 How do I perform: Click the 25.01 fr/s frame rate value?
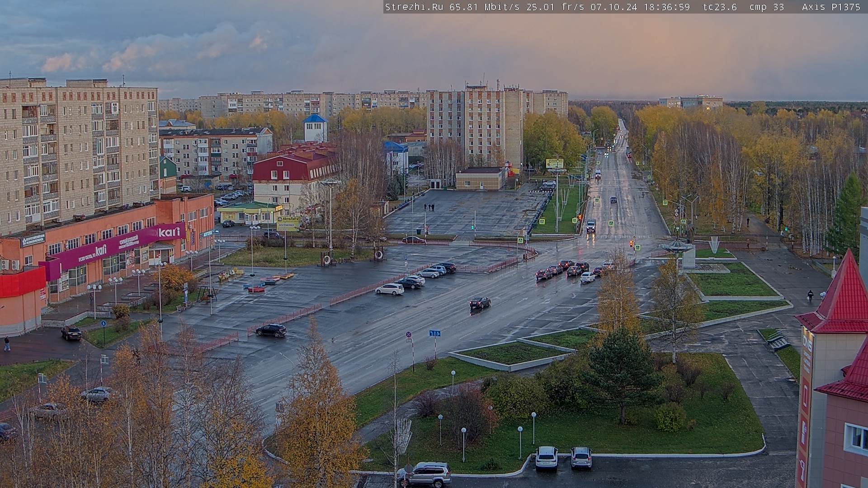pos(555,7)
